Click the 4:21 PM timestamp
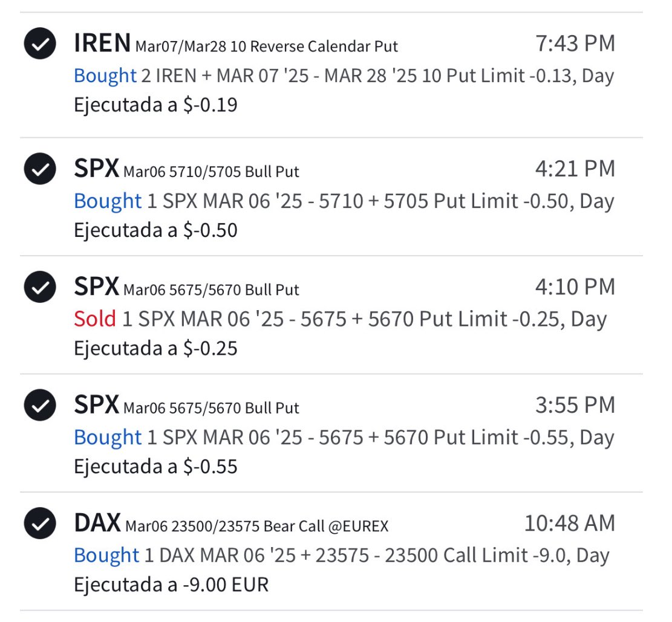672x622 pixels. click(x=575, y=169)
